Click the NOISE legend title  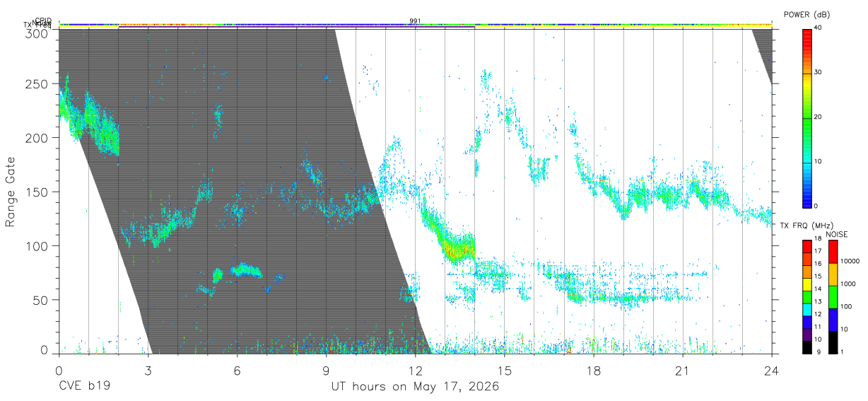(x=838, y=235)
